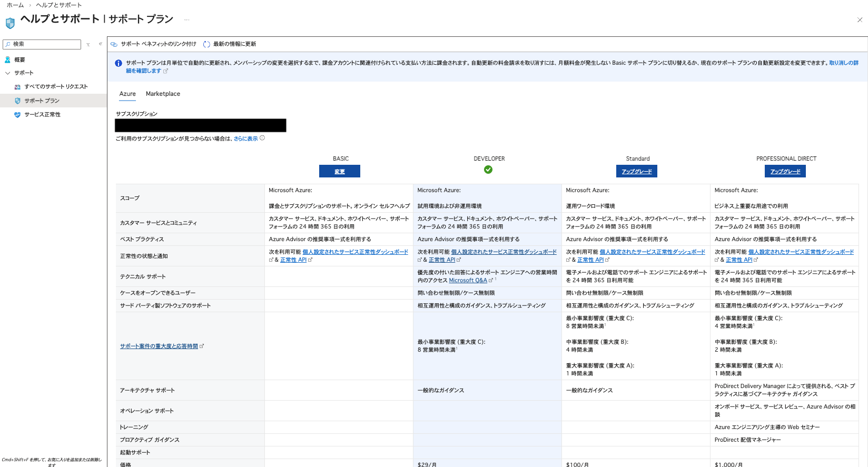
Task: Click アップグレード under PROFESSIONAL DIRECT
Action: pos(785,171)
